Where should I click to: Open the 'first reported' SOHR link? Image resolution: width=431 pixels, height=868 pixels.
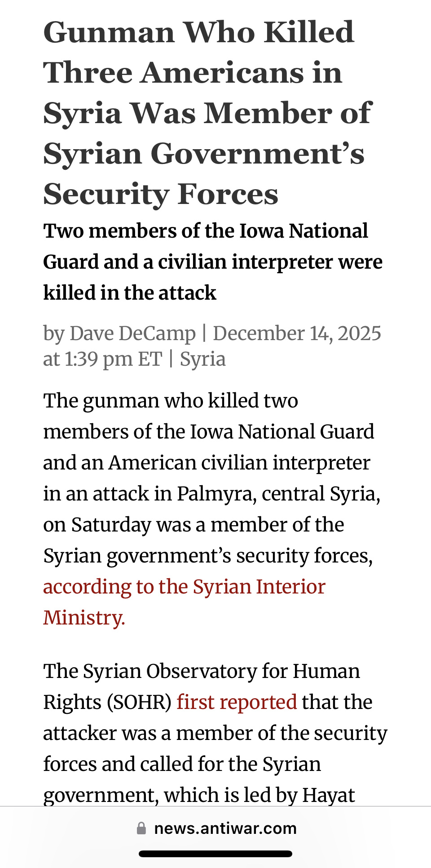coord(237,702)
